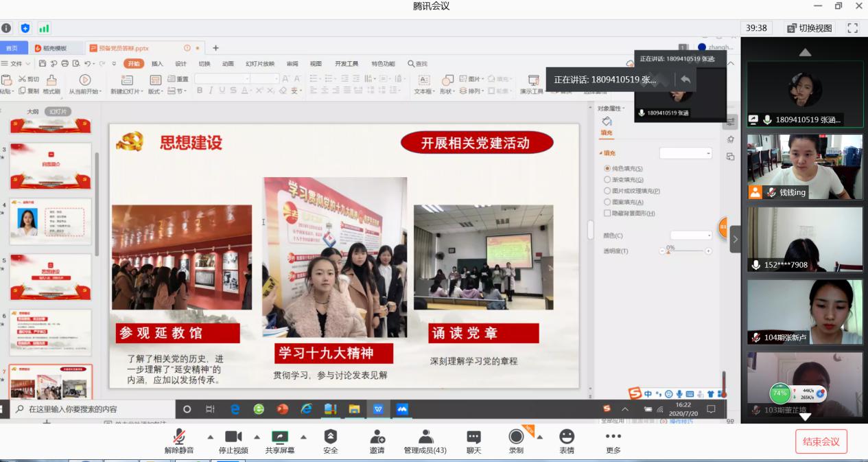Open the chat icon
The height and width of the screenshot is (462, 868).
pyautogui.click(x=473, y=437)
